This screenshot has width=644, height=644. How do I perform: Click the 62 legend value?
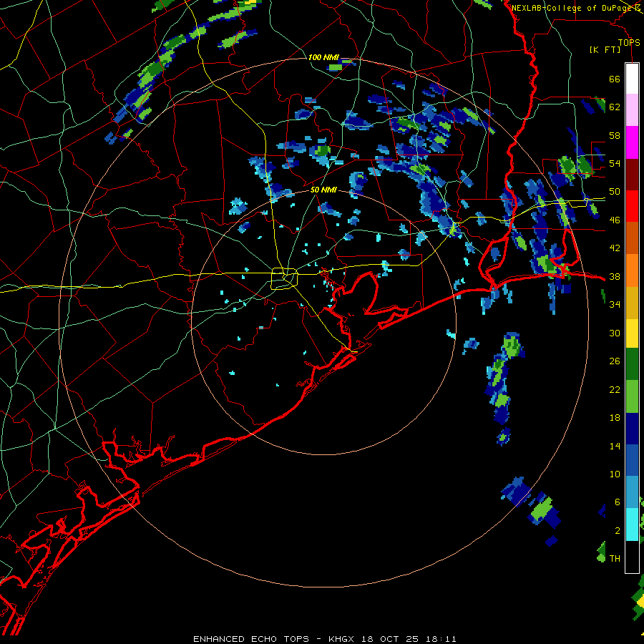[615, 107]
